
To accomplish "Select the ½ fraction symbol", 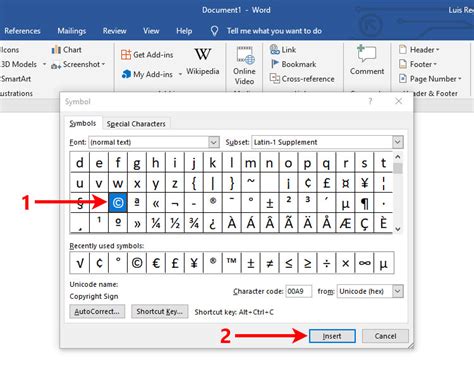I will 175,222.
